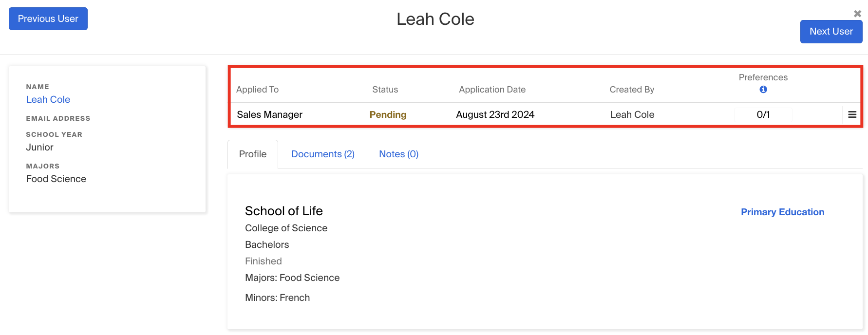
Task: Select the Sales Manager application entry
Action: click(x=269, y=115)
